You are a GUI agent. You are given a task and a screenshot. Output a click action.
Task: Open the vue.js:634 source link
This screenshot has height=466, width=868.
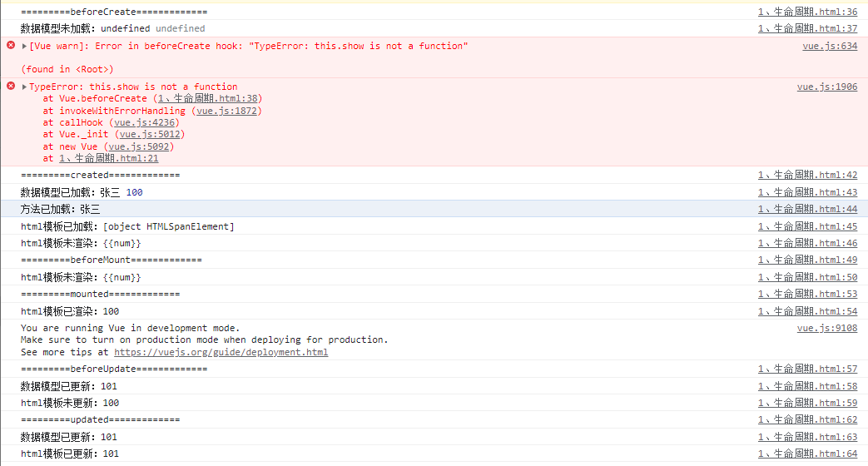830,46
